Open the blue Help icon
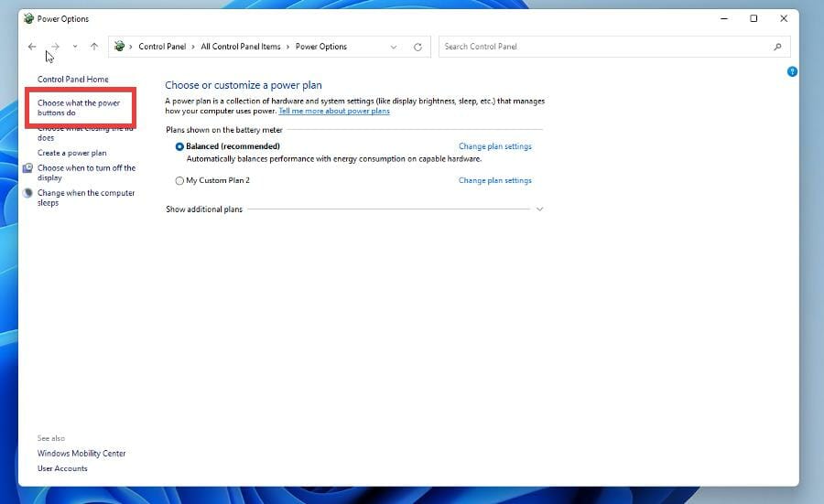Viewport: 824px width, 504px height. (792, 71)
